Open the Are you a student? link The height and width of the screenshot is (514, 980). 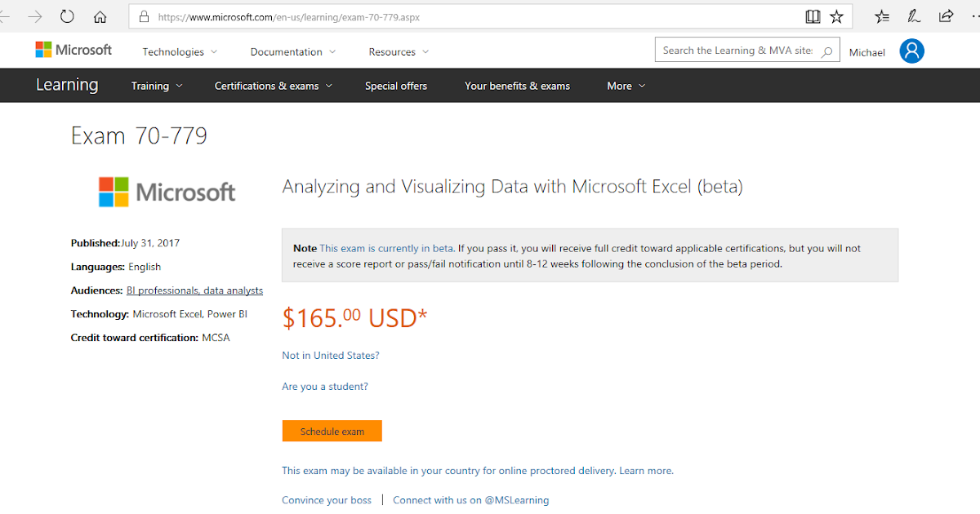(324, 386)
